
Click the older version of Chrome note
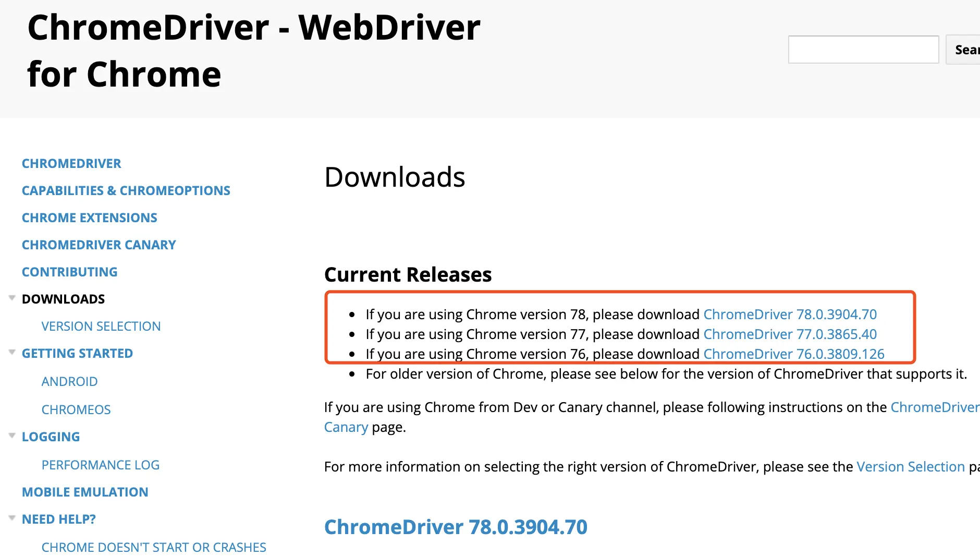(666, 373)
